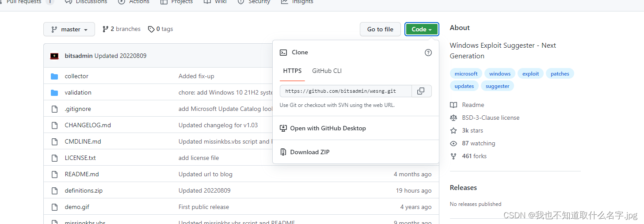Viewport: 644px width, 224px height.
Task: Open 'Added fix-up' commit message
Action: [x=196, y=76]
